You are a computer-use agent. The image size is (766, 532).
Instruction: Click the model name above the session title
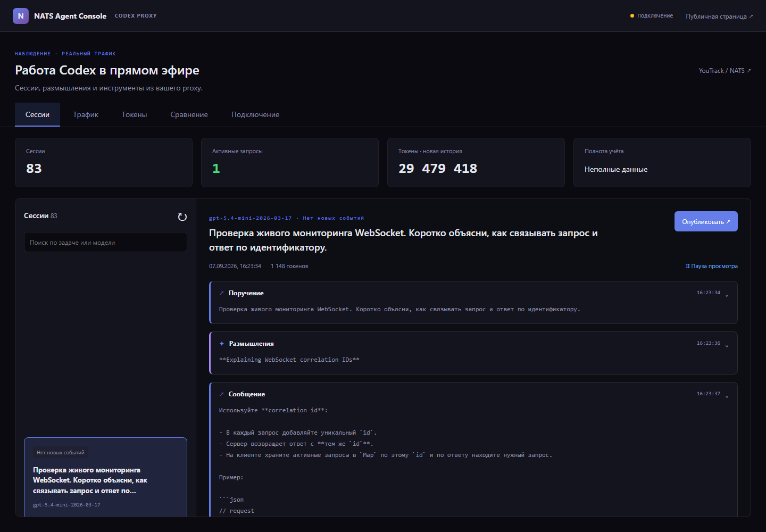[x=251, y=218]
